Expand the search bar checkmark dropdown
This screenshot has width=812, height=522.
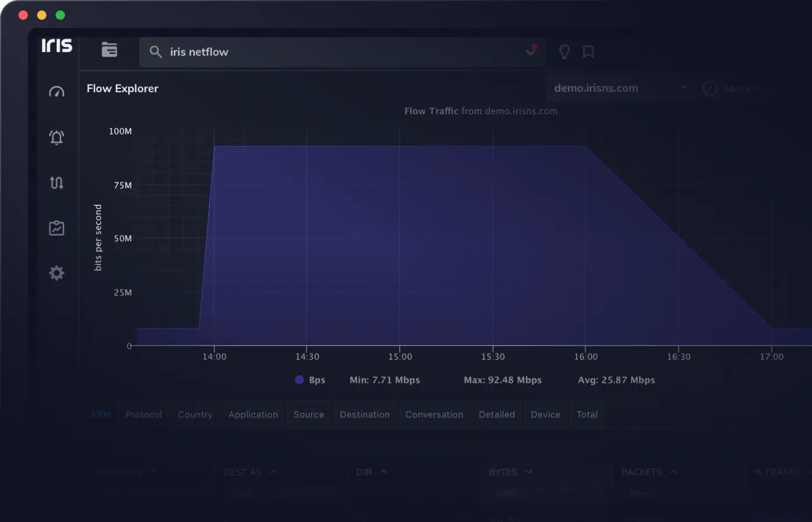point(530,52)
